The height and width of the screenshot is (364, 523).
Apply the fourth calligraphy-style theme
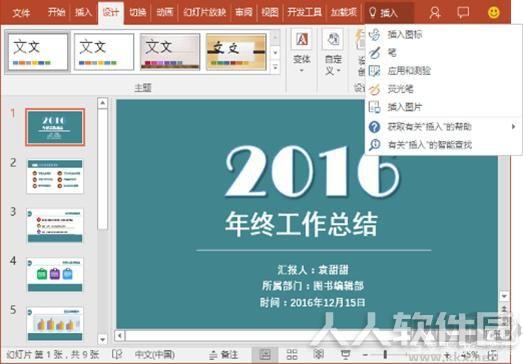(x=236, y=52)
